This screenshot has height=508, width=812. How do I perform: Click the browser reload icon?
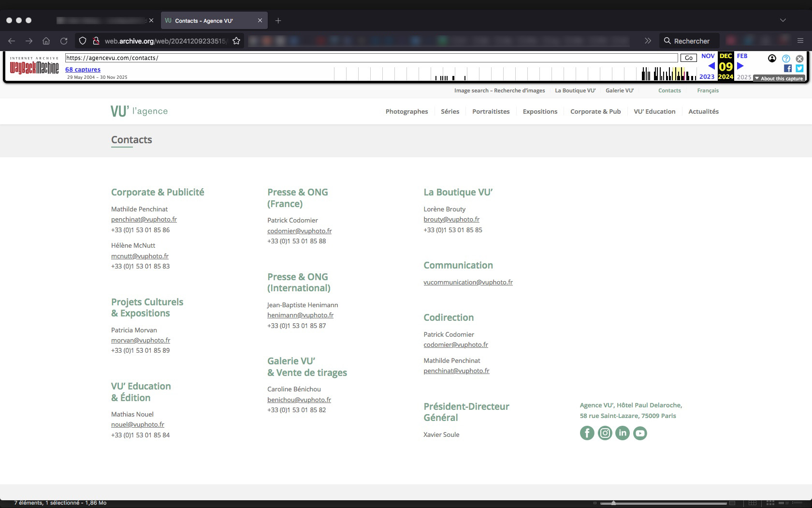[64, 41]
